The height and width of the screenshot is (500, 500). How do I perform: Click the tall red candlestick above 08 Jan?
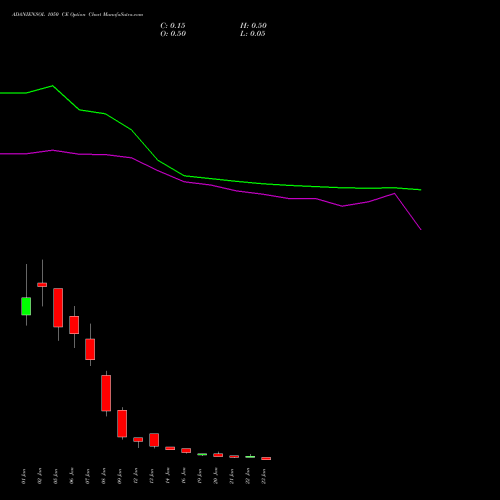pyautogui.click(x=106, y=393)
